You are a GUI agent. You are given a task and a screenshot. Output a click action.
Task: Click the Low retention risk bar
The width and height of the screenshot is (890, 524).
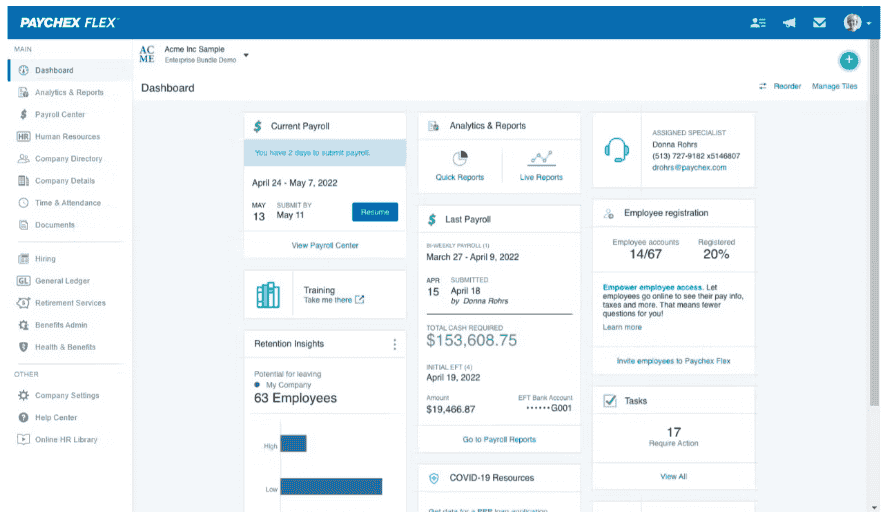(331, 487)
